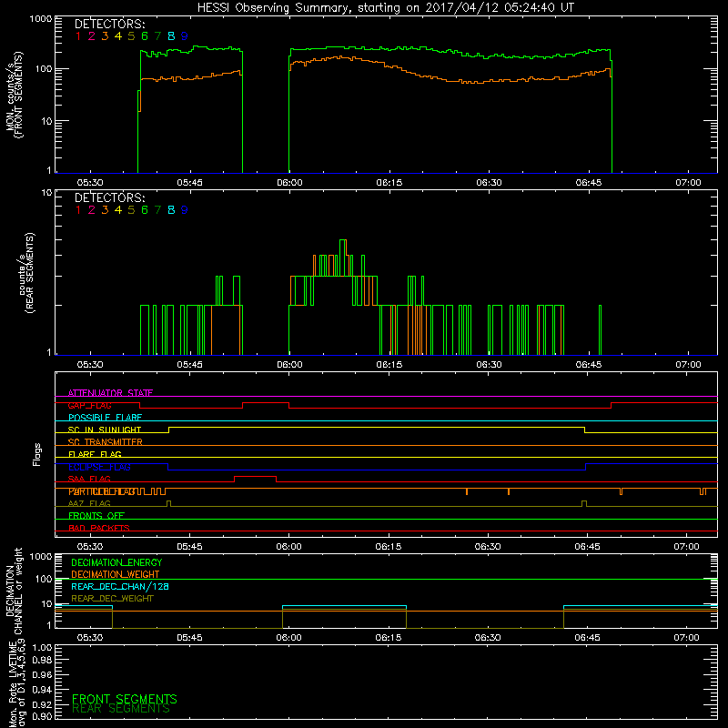Screen dimensions: 728x728
Task: Select the DECIMATION_ENERGY legend entry
Action: point(116,562)
